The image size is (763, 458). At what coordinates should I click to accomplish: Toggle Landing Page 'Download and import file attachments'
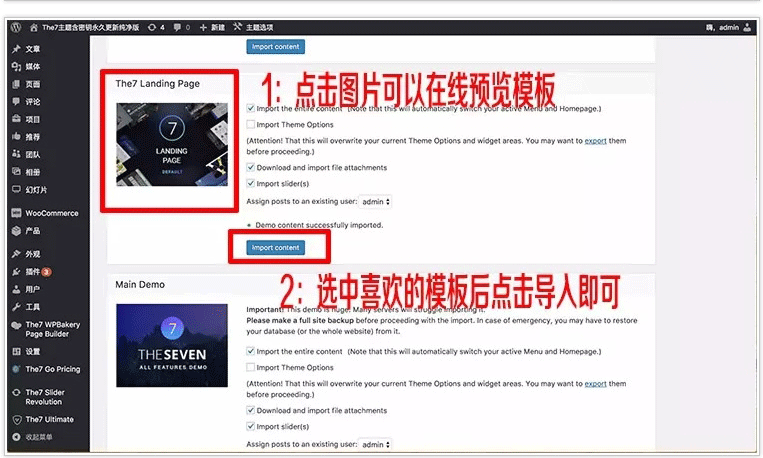click(x=251, y=167)
